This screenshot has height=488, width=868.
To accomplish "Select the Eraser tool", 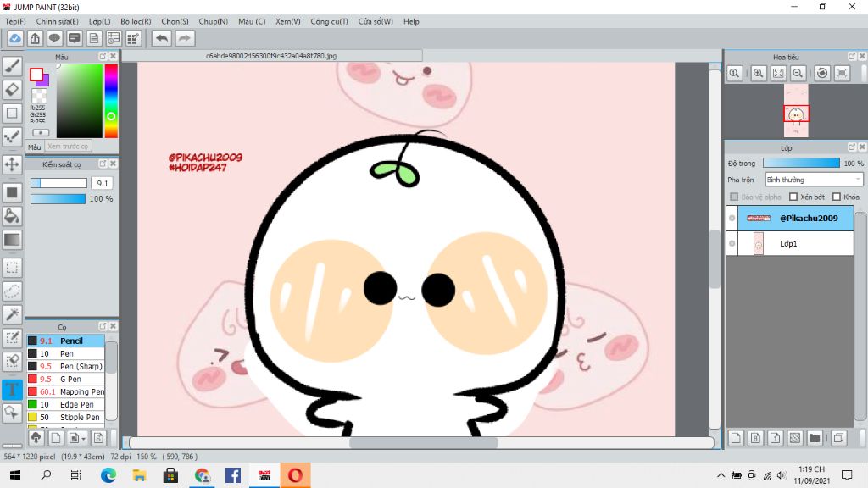I will click(x=12, y=89).
